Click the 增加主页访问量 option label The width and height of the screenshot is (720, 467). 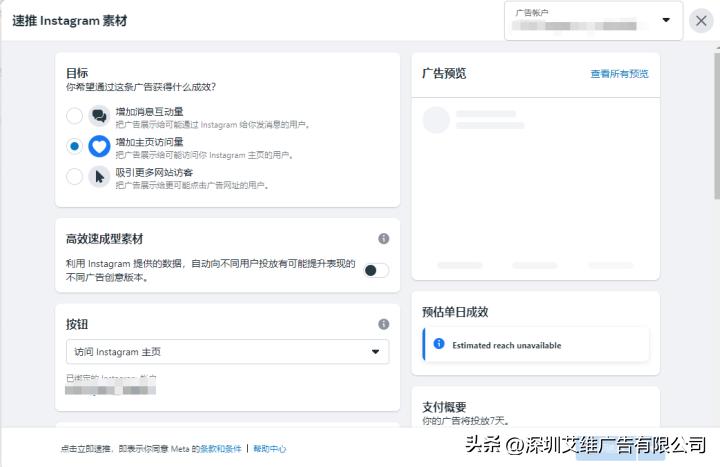(149, 142)
